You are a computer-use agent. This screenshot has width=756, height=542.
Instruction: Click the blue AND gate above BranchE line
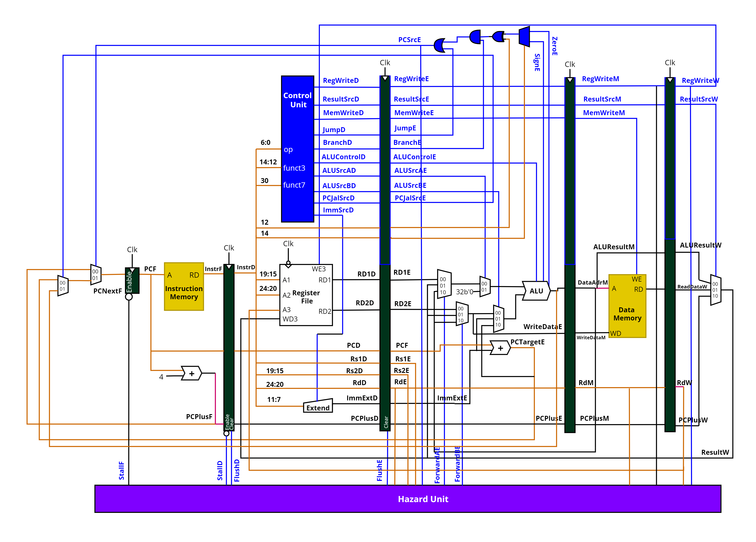475,37
